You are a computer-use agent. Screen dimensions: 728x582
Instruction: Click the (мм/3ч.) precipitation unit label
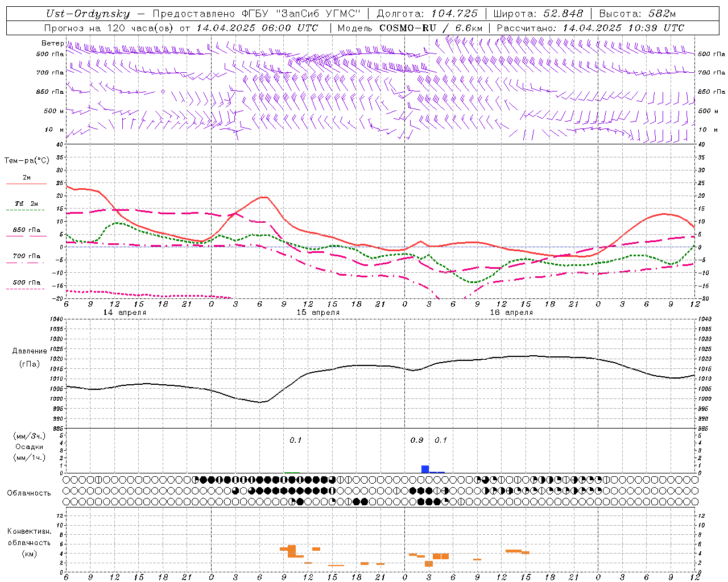click(x=29, y=436)
